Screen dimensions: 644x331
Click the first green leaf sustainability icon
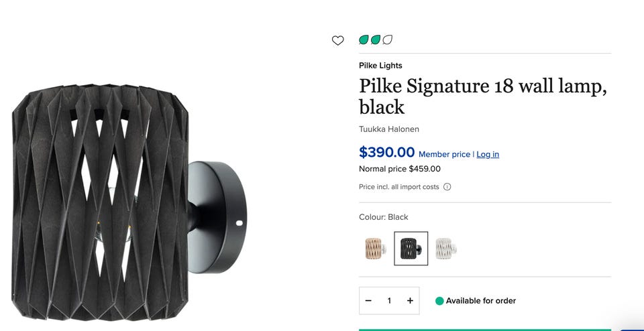(x=364, y=40)
